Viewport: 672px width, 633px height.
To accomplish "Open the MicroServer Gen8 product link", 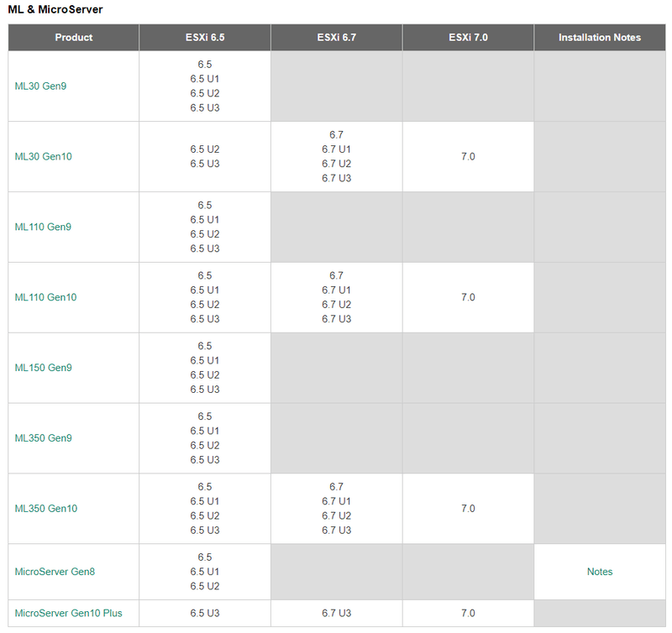I will point(55,572).
